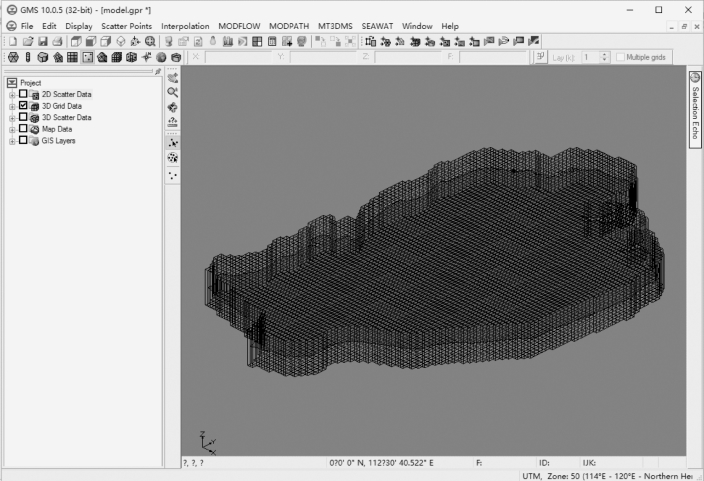Choose the select scatter point arrow tool
Screen dimensions: 704x481
(x=173, y=143)
